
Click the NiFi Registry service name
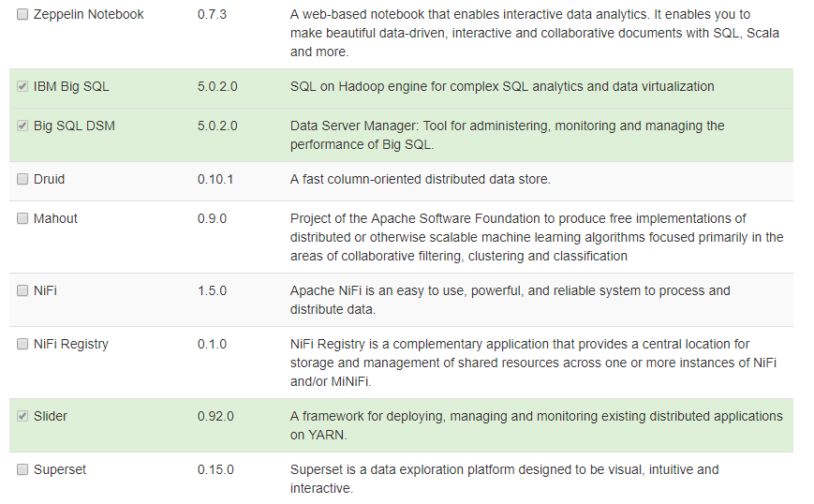(x=71, y=344)
